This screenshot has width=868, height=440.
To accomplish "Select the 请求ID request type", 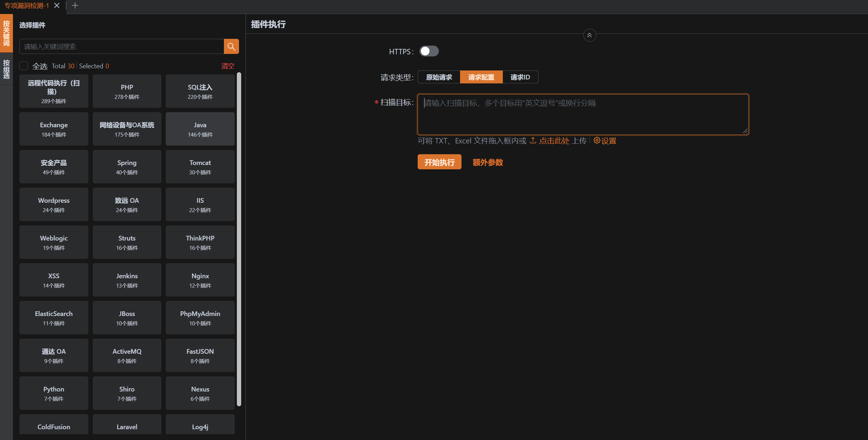I will click(x=520, y=77).
